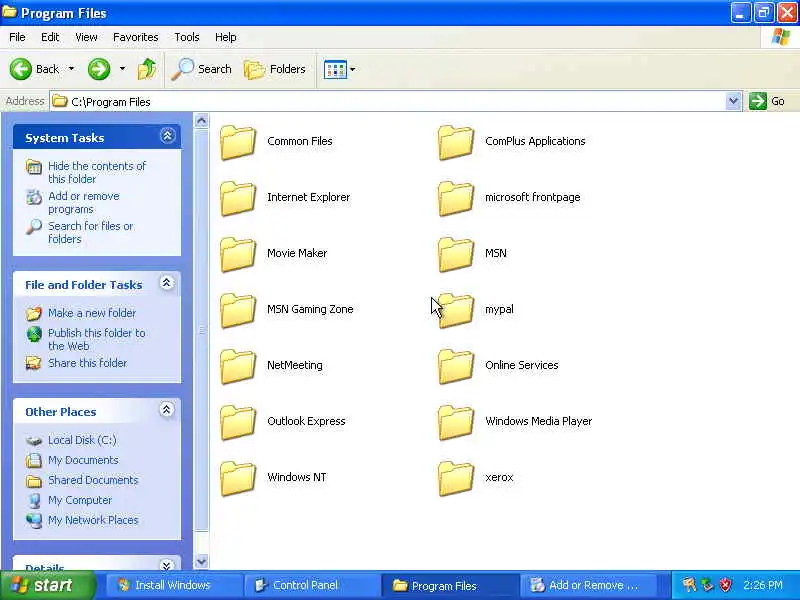
Task: Collapse the System Tasks panel
Action: (x=167, y=136)
